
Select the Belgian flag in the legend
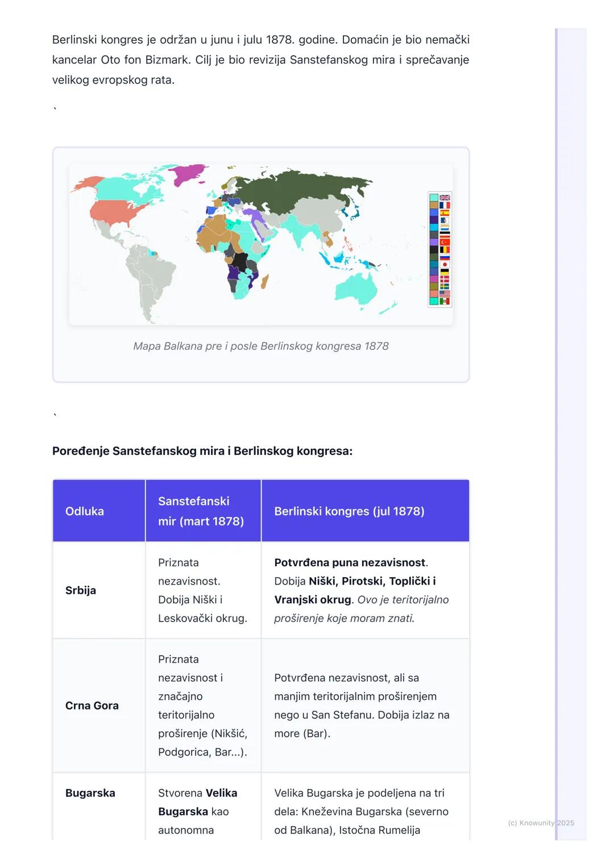(x=445, y=249)
